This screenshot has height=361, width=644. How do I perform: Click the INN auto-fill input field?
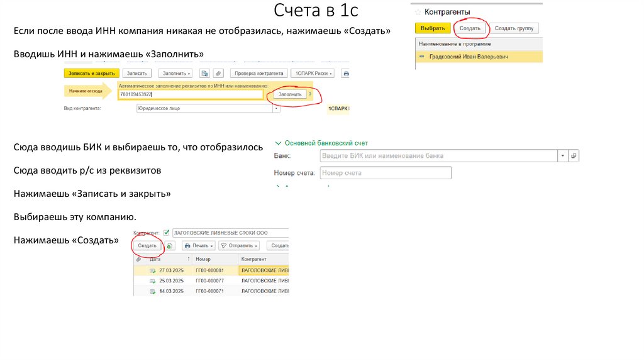click(x=191, y=94)
